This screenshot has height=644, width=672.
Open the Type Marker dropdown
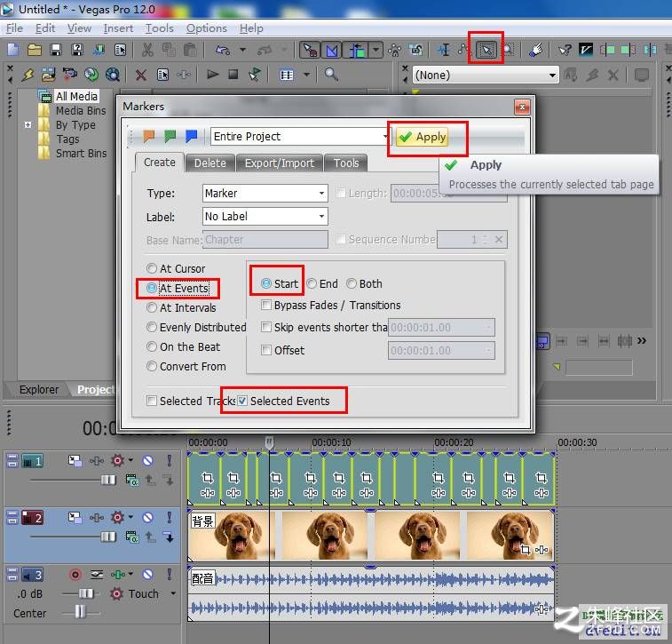(265, 193)
